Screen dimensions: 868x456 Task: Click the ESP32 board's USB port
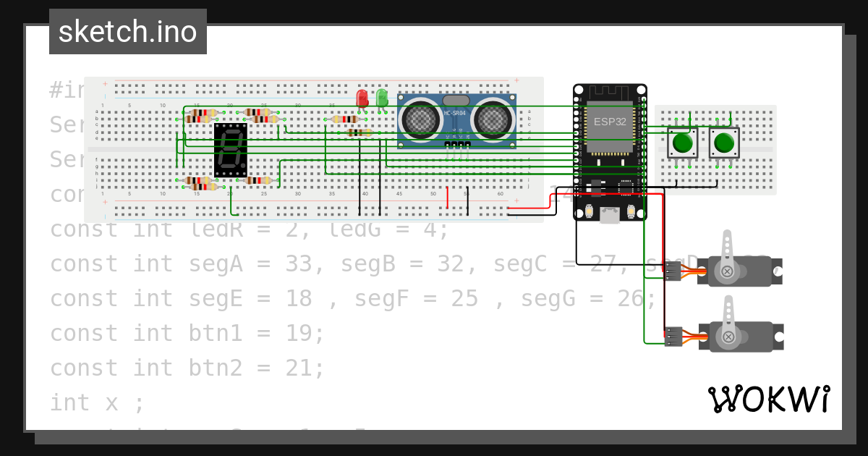(610, 214)
